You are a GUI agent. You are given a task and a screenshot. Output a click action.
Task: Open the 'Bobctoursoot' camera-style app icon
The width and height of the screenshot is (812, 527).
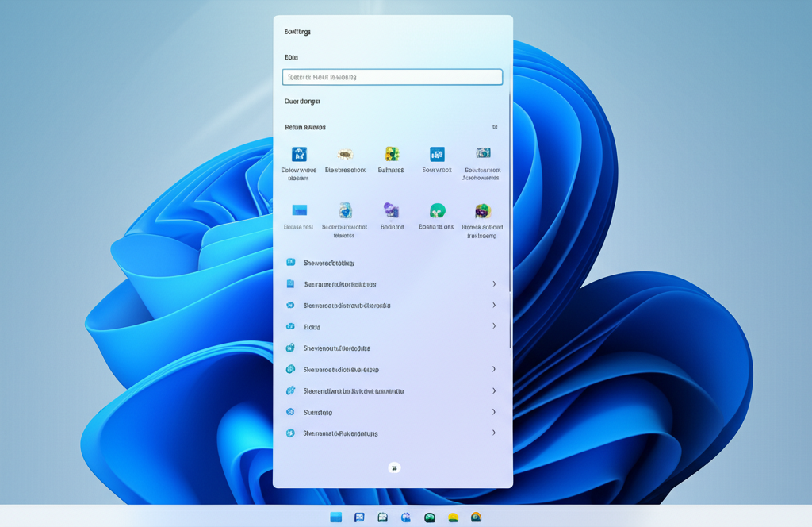pyautogui.click(x=483, y=153)
